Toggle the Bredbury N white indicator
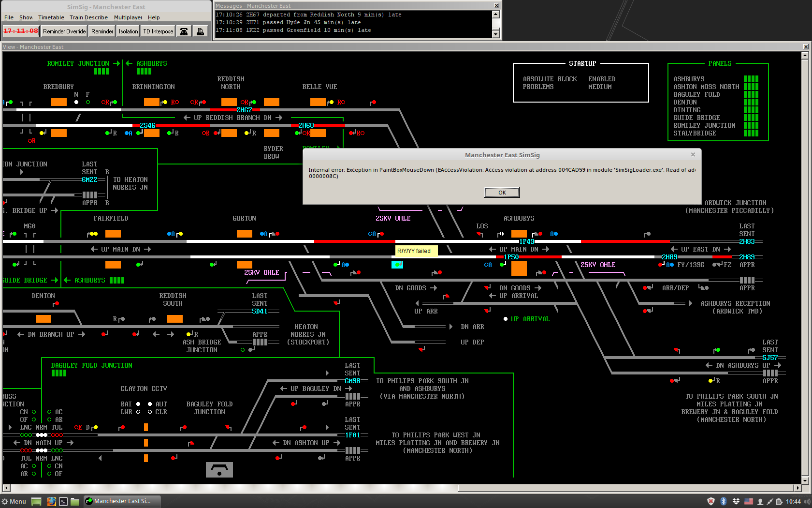 (x=76, y=102)
